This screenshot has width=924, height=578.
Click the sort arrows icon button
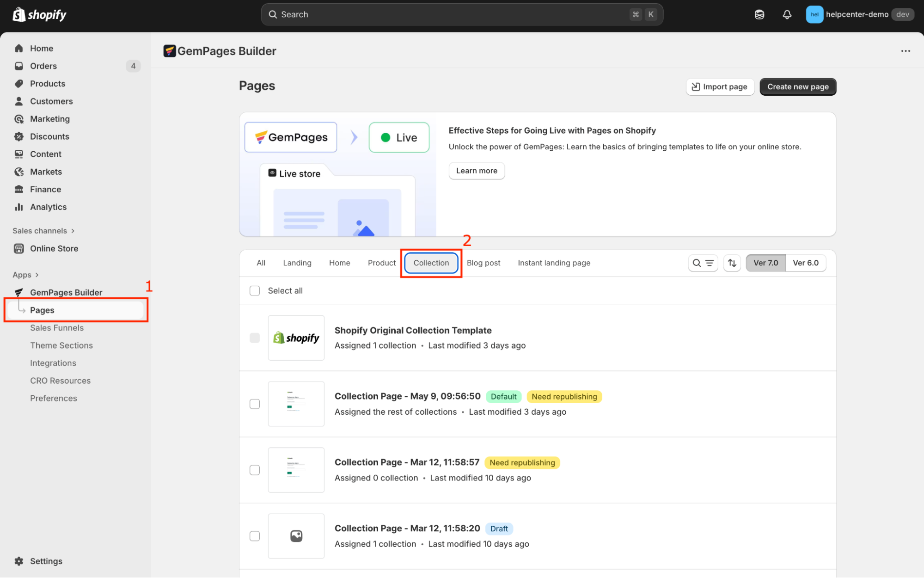click(732, 263)
